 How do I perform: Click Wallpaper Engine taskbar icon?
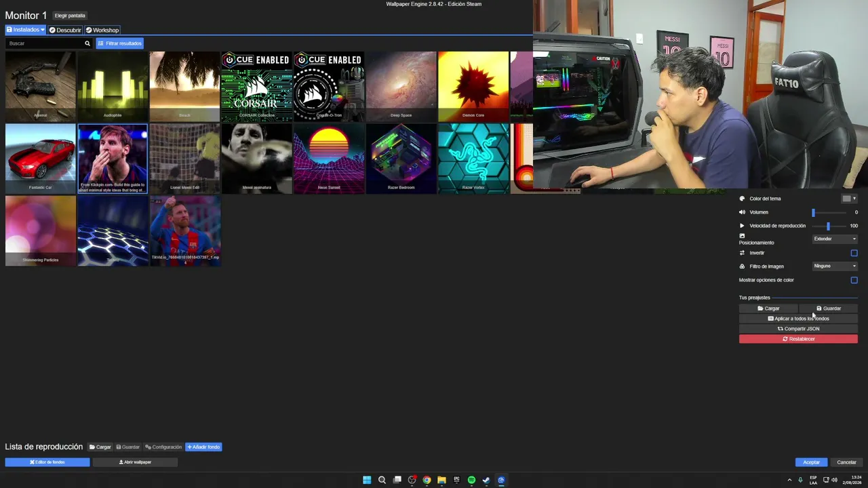(x=501, y=480)
